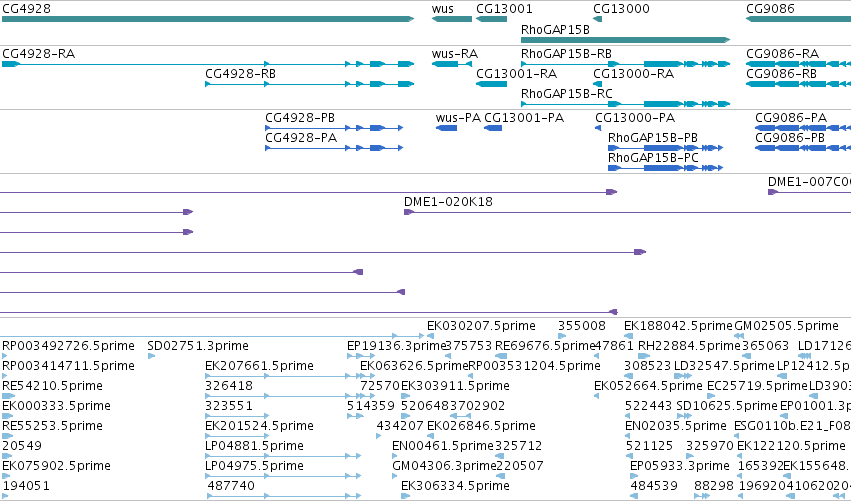Viewport: 851px width, 501px height.
Task: Select the EN02035.5prime EST label
Action: point(676,426)
